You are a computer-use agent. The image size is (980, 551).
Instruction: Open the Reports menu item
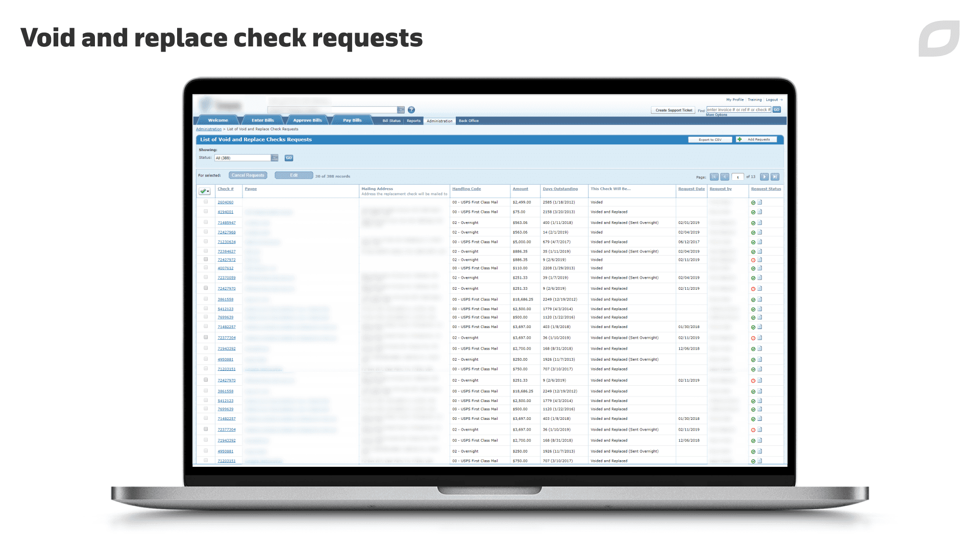coord(413,121)
